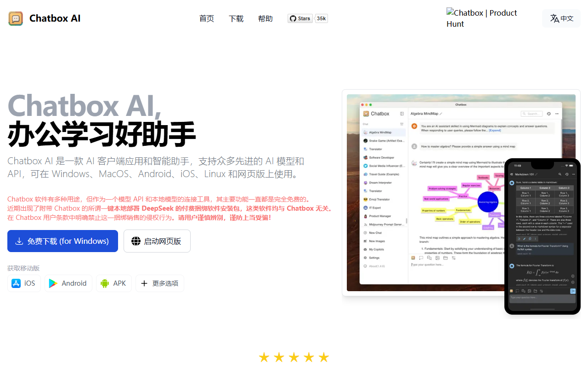Select Algebra MindMap chat in product screenshot

384,132
